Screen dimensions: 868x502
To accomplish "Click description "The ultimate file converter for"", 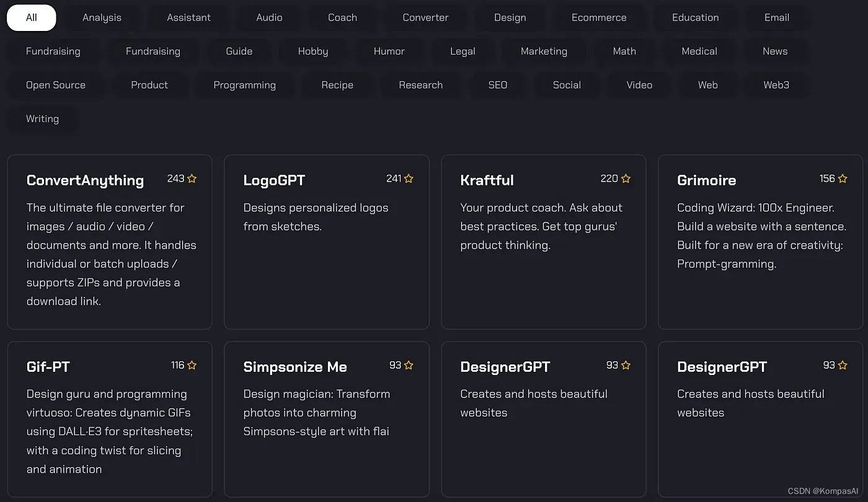I will (105, 208).
